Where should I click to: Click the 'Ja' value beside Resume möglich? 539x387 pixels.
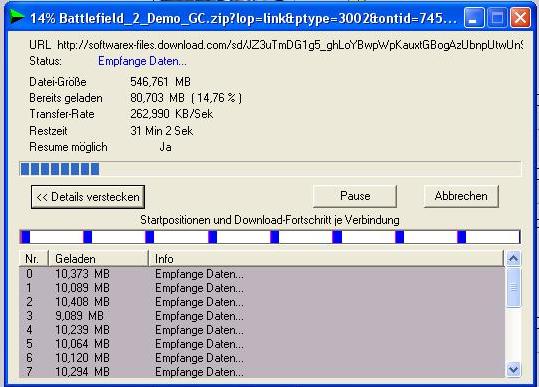165,147
